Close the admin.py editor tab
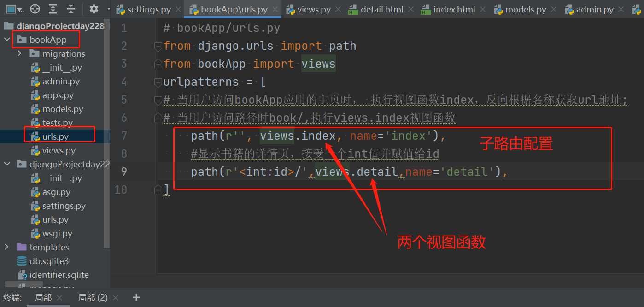The image size is (644, 307). click(x=621, y=10)
